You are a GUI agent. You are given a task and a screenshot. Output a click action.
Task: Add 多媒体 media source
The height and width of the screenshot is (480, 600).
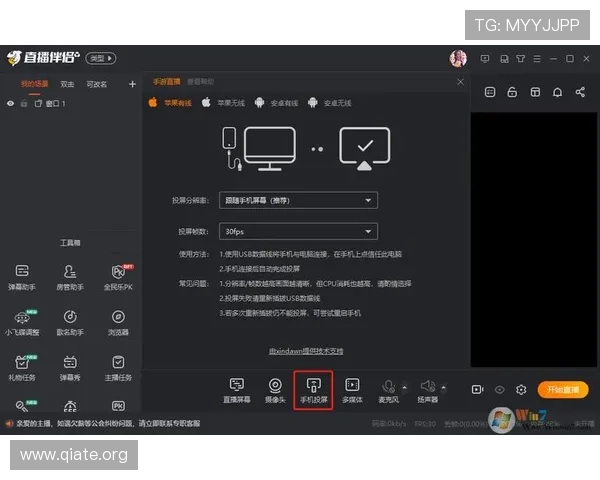point(352,390)
